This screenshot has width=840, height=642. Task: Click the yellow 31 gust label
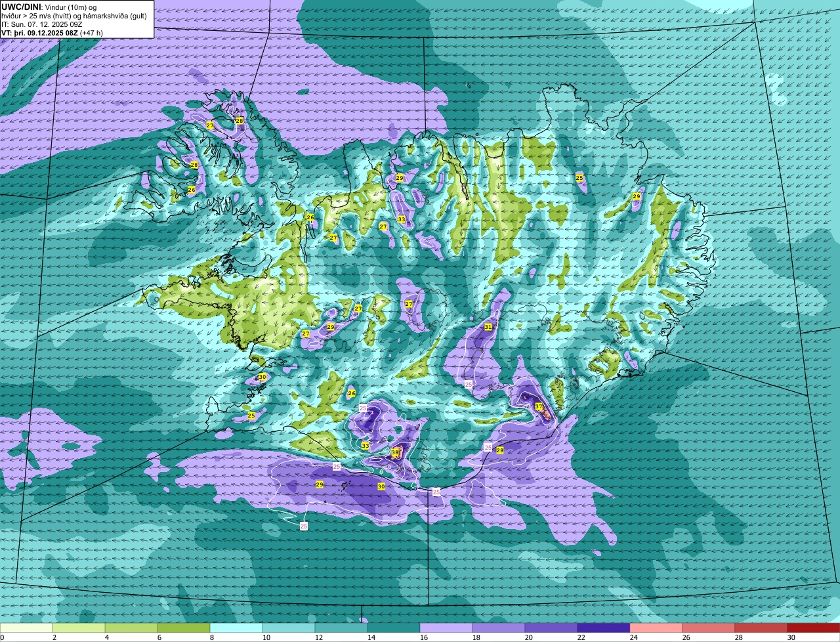pyautogui.click(x=488, y=326)
